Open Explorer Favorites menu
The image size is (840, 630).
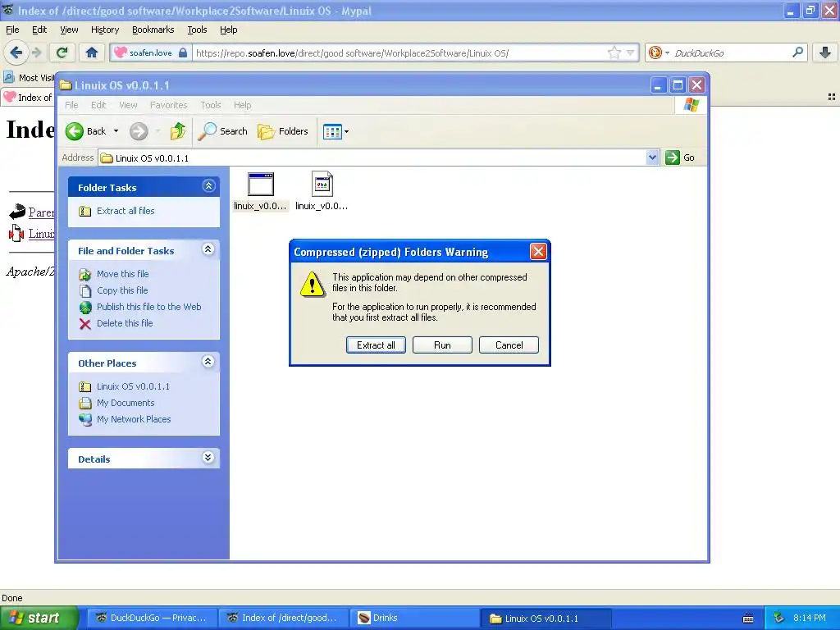169,105
